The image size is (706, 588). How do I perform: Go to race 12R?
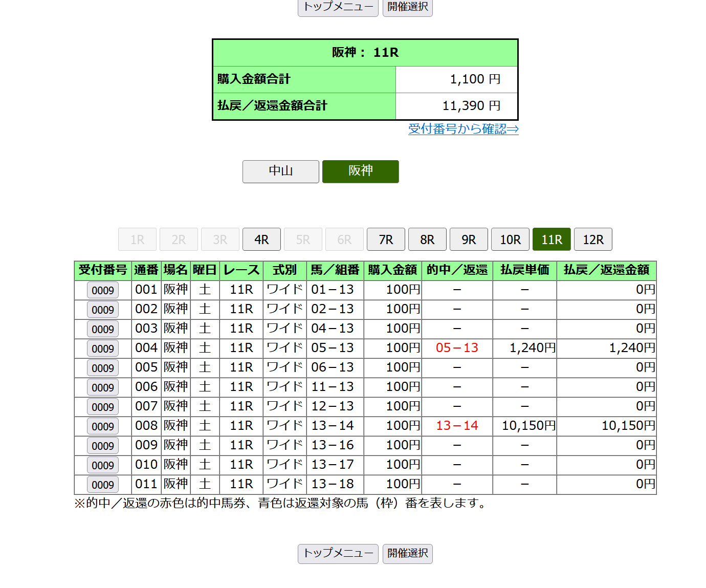coord(593,239)
